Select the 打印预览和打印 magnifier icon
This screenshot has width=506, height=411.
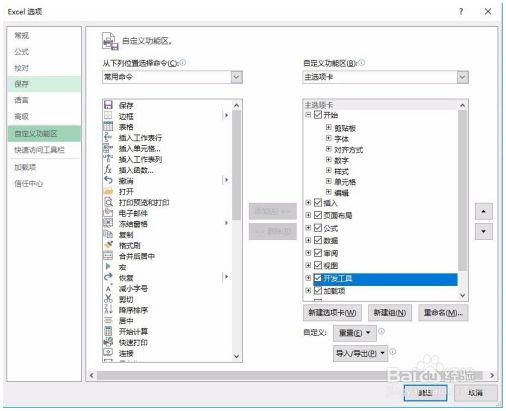coord(108,202)
